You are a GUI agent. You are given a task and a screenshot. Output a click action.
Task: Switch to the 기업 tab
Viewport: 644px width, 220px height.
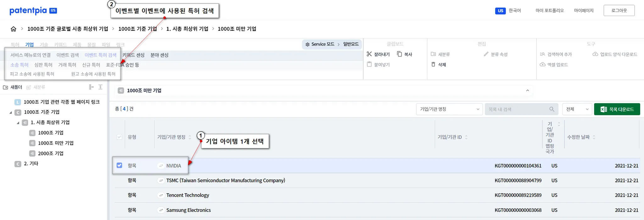[30, 45]
